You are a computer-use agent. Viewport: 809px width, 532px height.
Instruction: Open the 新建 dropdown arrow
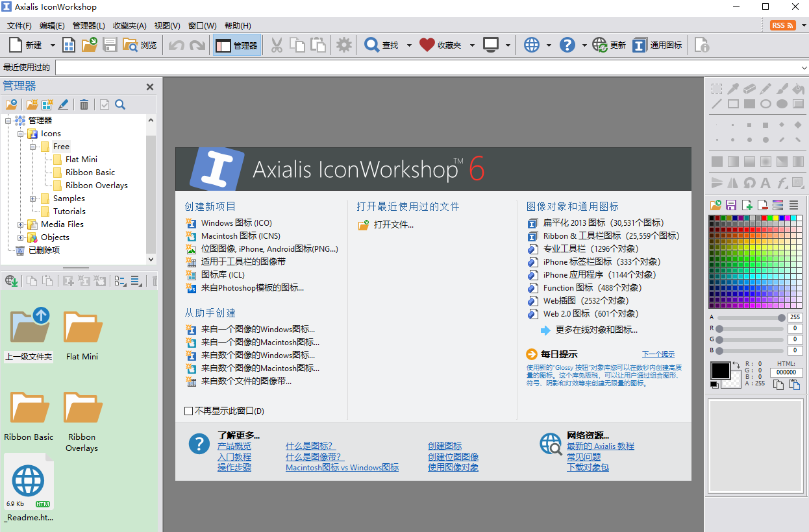tap(52, 45)
